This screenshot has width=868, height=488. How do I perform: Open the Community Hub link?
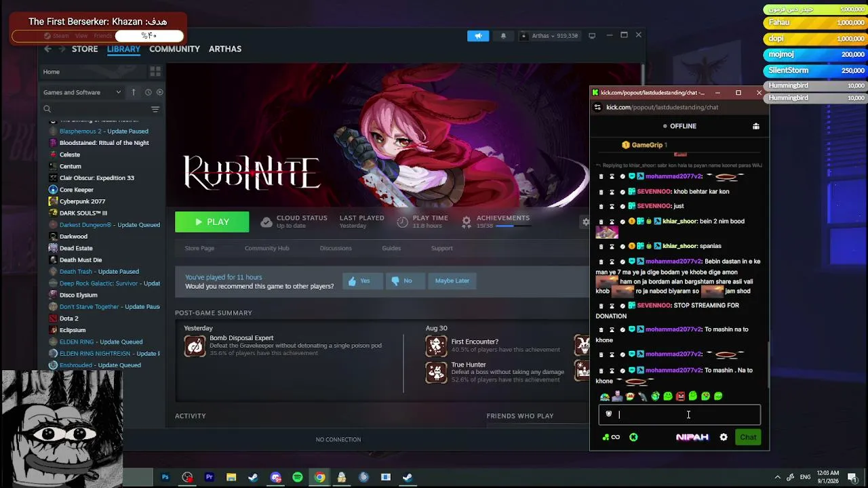click(267, 248)
